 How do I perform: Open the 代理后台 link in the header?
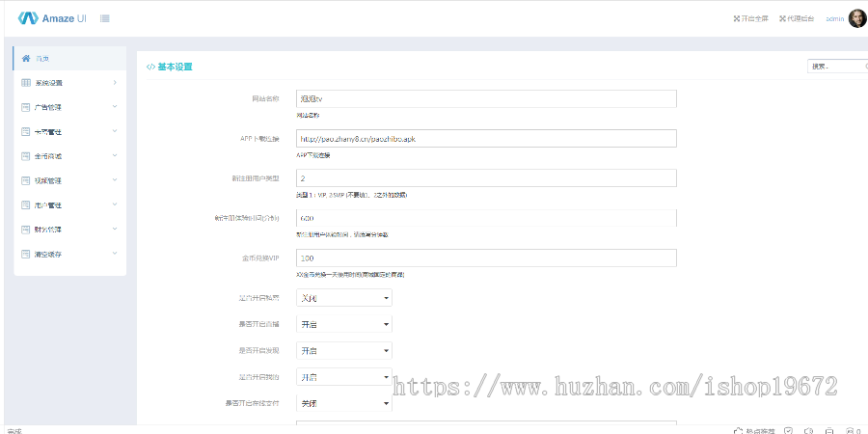tap(797, 18)
